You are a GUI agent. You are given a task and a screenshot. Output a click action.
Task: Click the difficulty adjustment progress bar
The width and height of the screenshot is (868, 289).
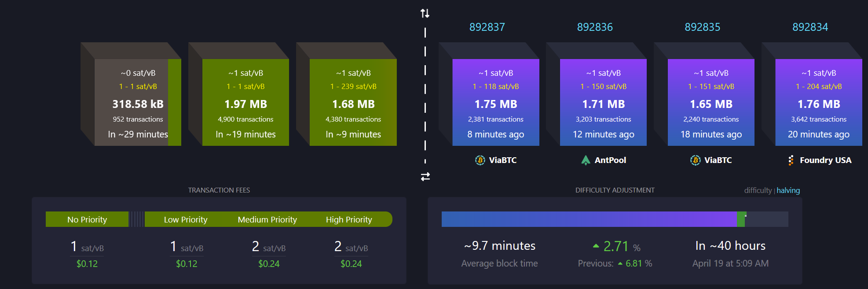pos(615,219)
